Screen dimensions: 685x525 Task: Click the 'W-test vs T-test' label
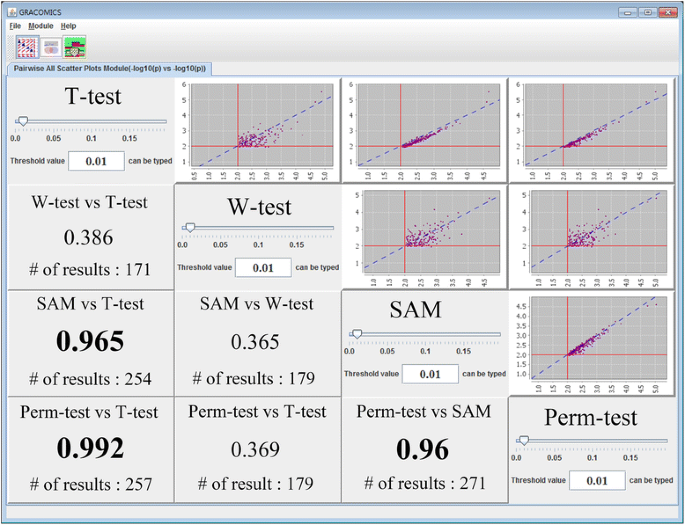90,202
